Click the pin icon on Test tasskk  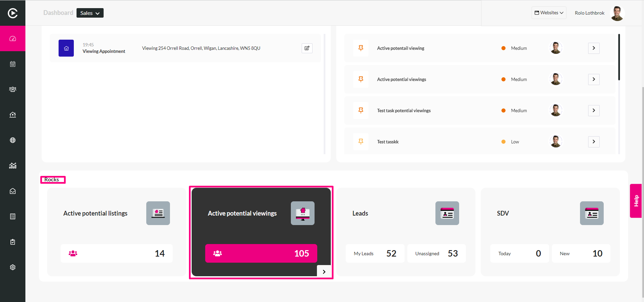(361, 142)
